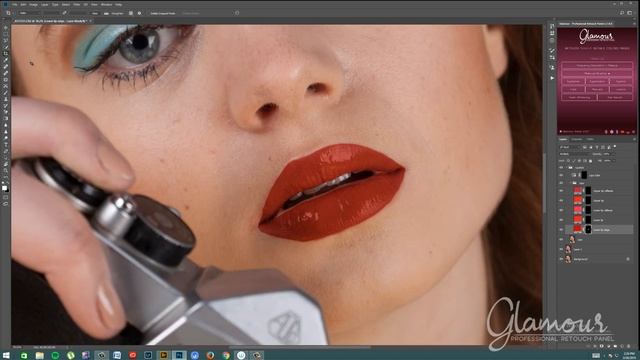640x360 pixels.
Task: Select the Eyedropper tool
Action: coord(6,60)
